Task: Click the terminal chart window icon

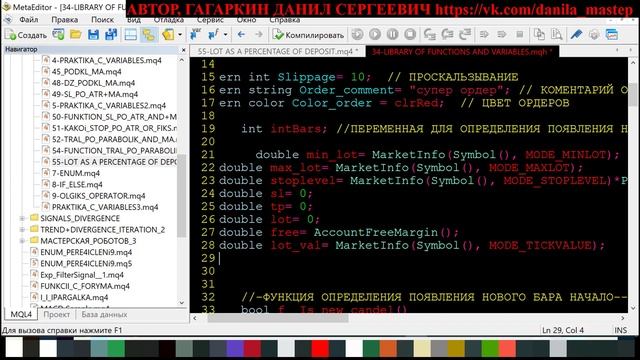Action: pyautogui.click(x=611, y=35)
